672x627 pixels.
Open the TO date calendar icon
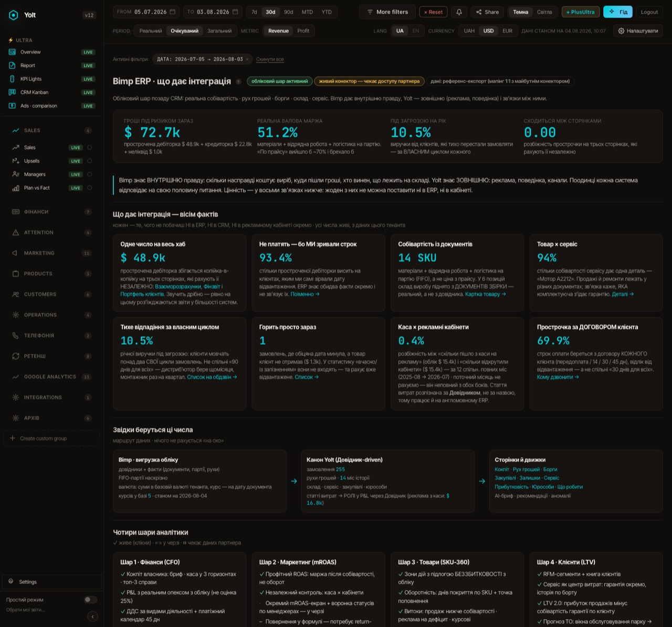coord(235,12)
